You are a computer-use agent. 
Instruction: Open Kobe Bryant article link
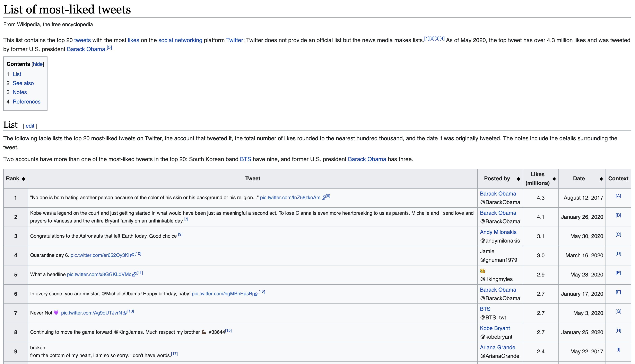(495, 328)
